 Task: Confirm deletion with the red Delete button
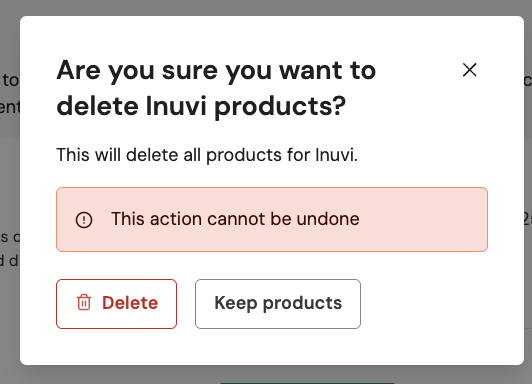click(116, 304)
